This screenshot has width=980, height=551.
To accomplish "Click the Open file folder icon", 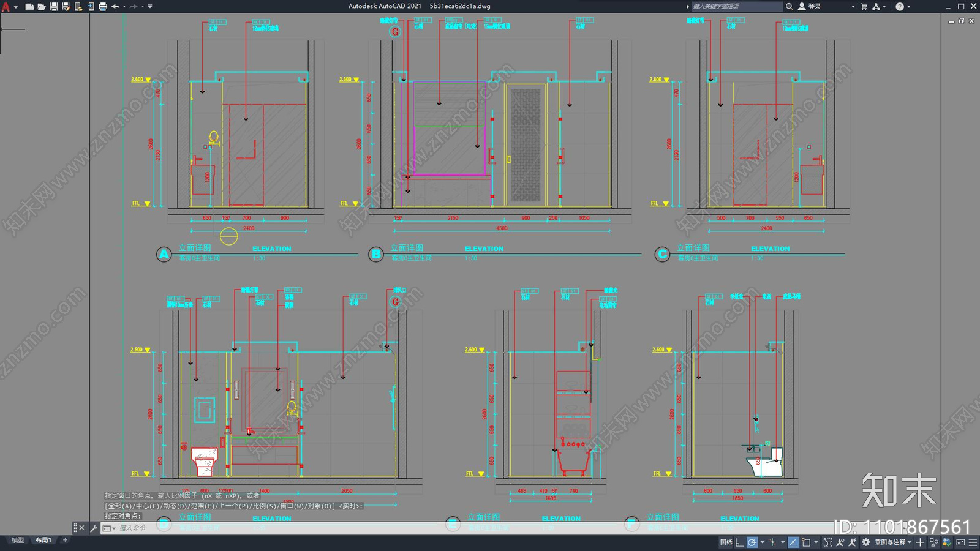I will 42,7.
